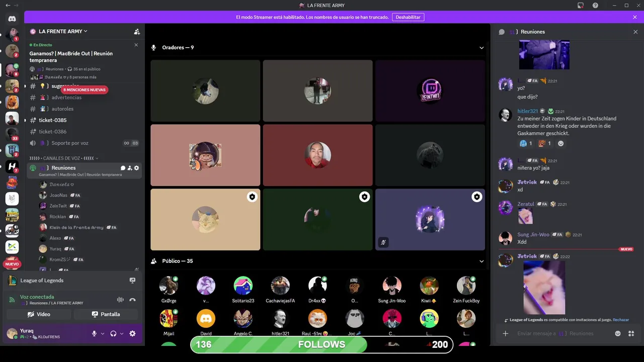Open the emoji picker in message box
The height and width of the screenshot is (362, 644).
tap(618, 333)
